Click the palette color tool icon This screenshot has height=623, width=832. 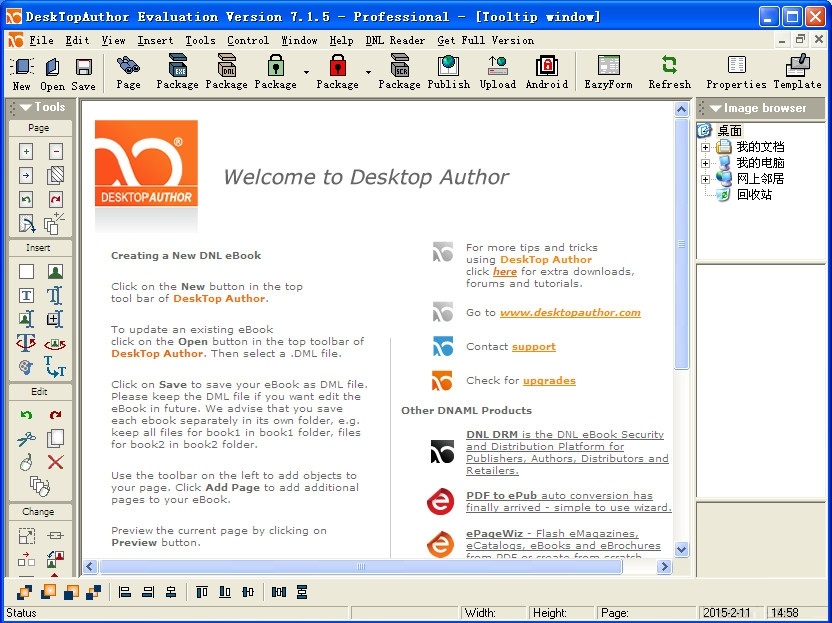tap(26, 367)
